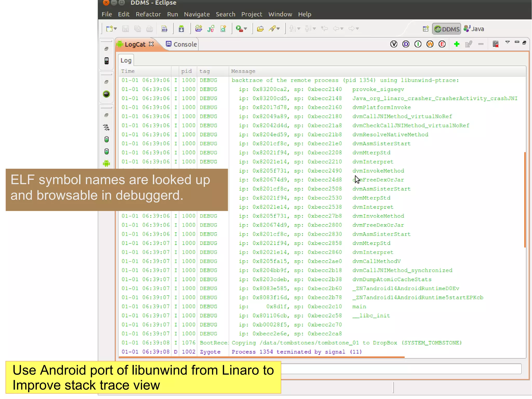Open the Window menu

click(280, 14)
